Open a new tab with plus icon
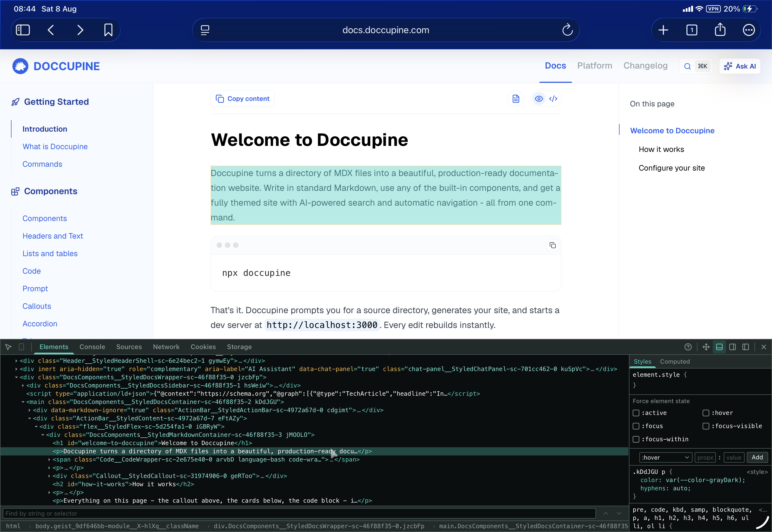The image size is (772, 532). (x=663, y=30)
